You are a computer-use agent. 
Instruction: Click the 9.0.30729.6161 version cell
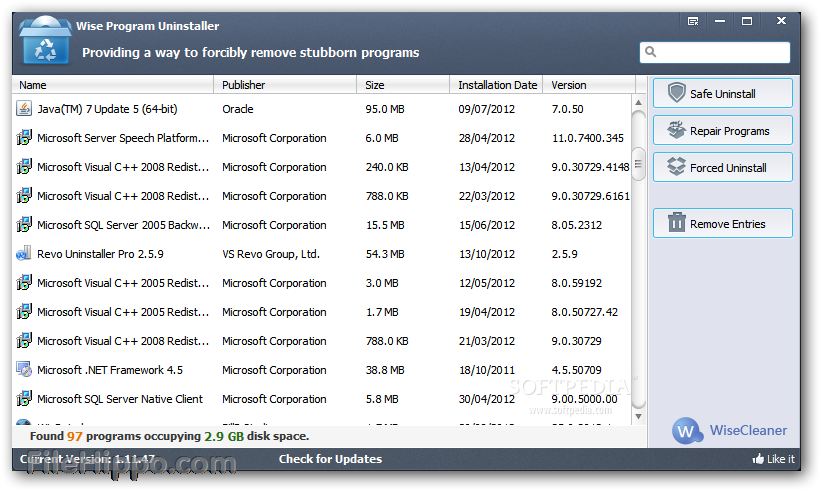click(x=590, y=196)
